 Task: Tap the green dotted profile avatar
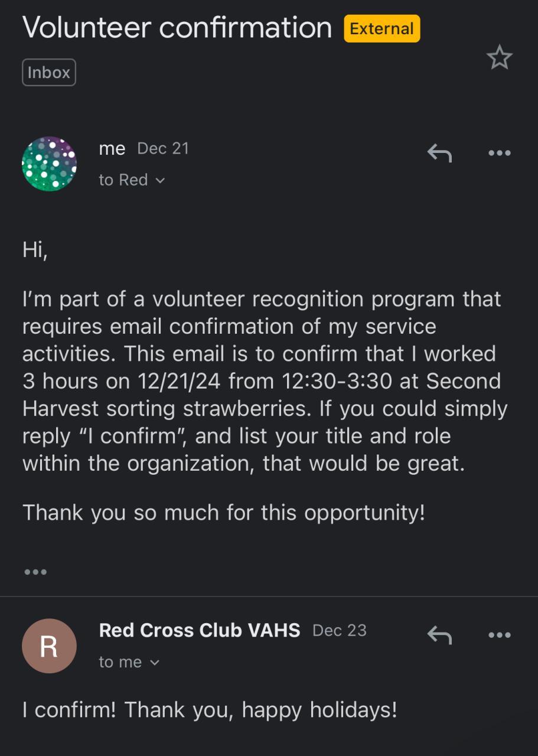click(49, 164)
